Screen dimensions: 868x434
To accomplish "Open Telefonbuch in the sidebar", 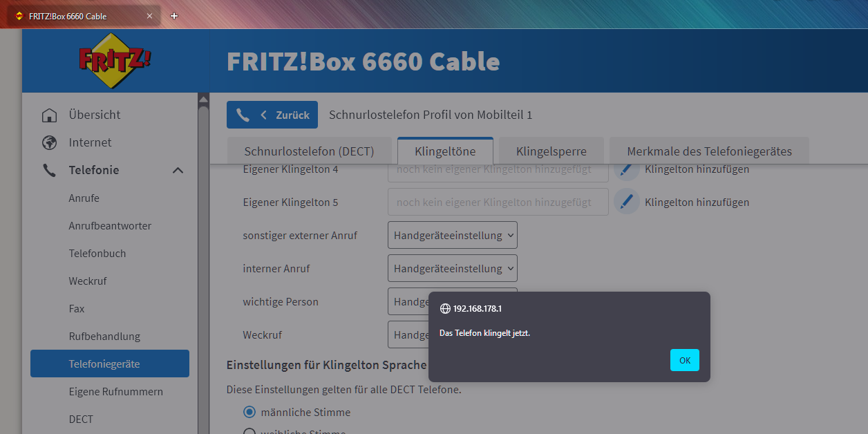I will 97,253.
